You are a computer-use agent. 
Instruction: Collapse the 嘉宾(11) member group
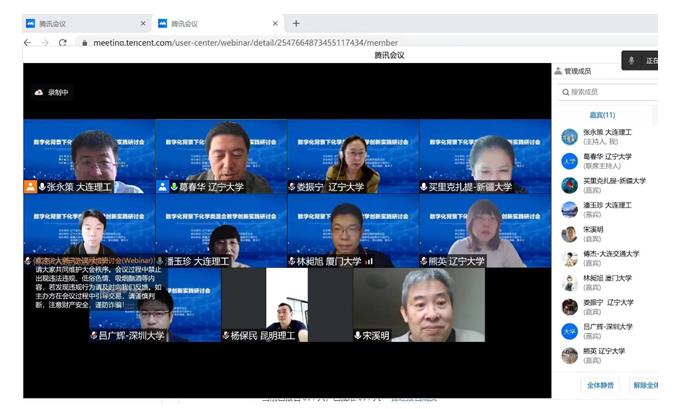pos(602,115)
